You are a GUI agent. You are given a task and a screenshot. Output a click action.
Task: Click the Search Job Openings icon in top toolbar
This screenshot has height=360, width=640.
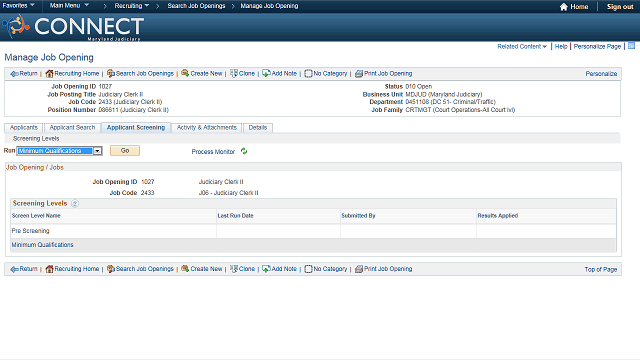coord(111,73)
